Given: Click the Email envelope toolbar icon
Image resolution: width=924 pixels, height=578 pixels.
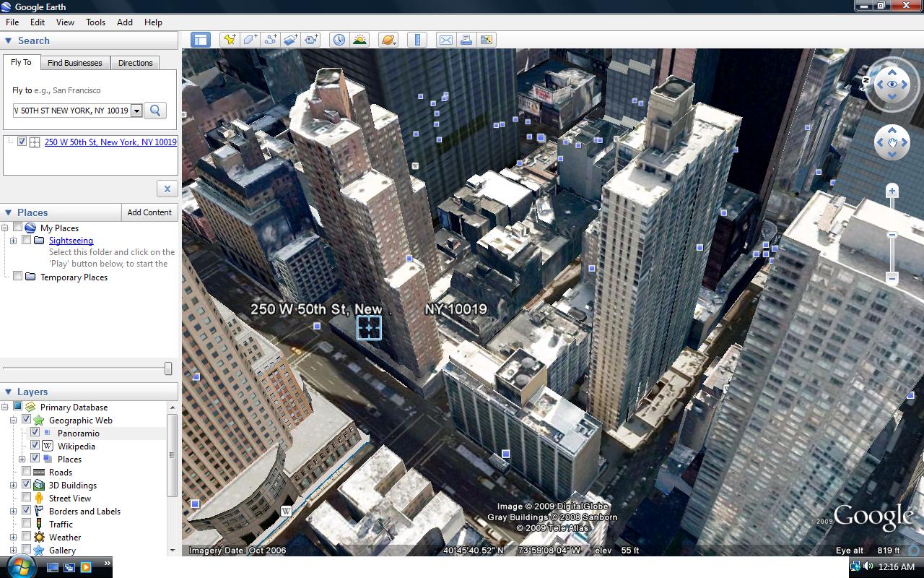Looking at the screenshot, I should [x=445, y=40].
